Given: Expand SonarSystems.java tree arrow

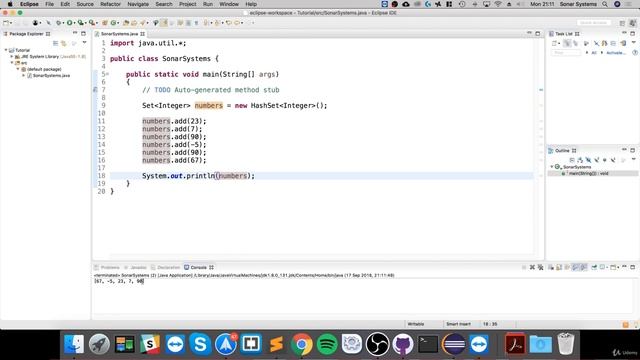Looking at the screenshot, I should tap(24, 76).
